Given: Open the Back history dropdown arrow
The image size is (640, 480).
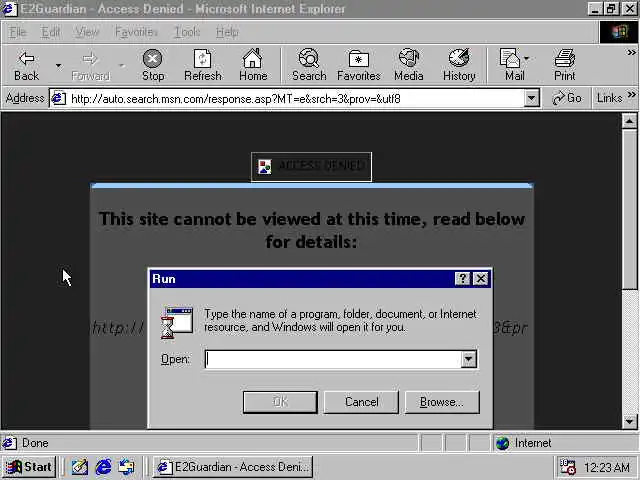Looking at the screenshot, I should [58, 65].
